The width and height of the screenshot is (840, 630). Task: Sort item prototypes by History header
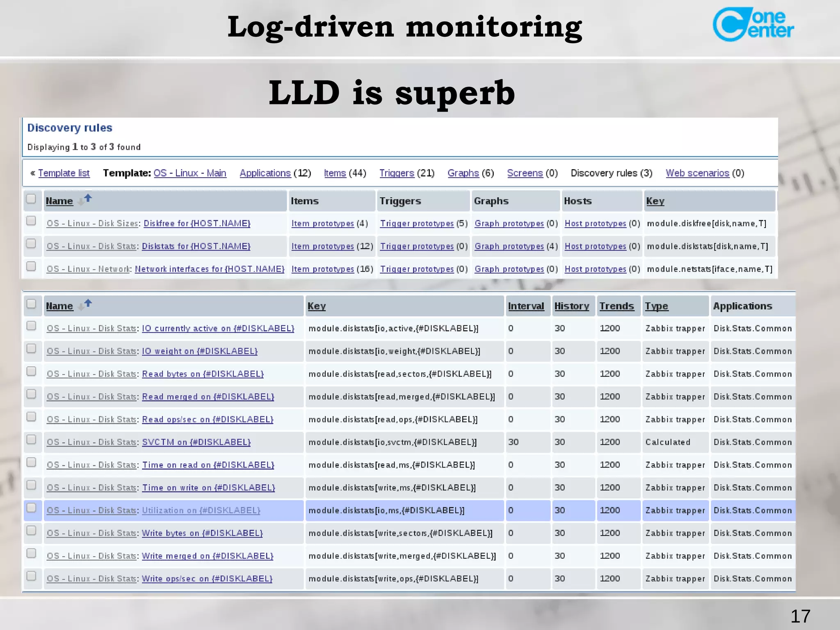(572, 306)
